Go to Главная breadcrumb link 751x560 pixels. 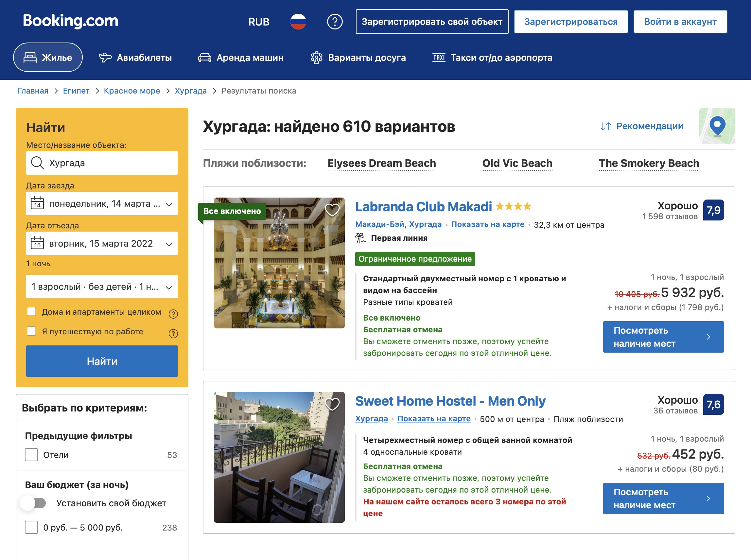[x=33, y=91]
